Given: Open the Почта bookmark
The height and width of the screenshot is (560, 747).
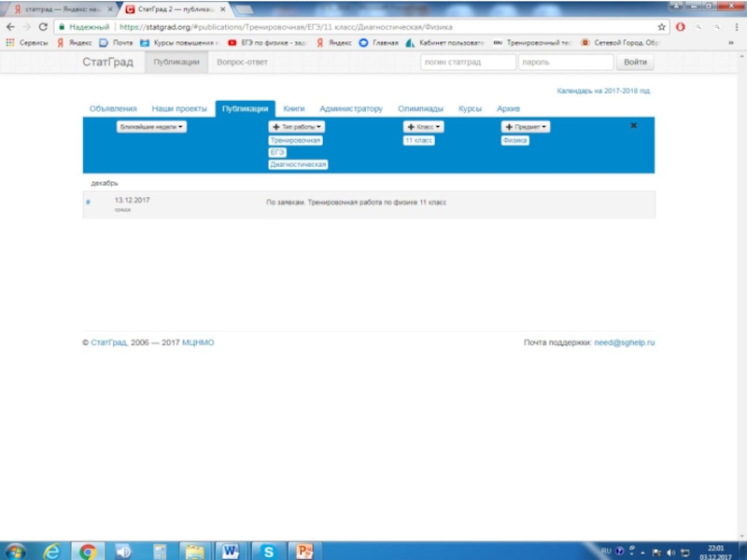Looking at the screenshot, I should [116, 43].
